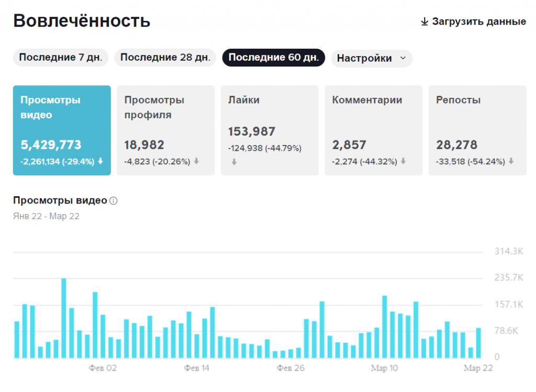536x392 pixels.
Task: Click the decline arrow in Комментарии card
Action: point(403,162)
